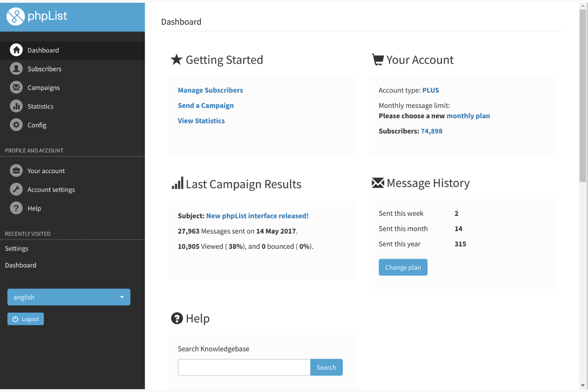Click the 10,905 Viewed text
This screenshot has height=392, width=588.
[201, 246]
